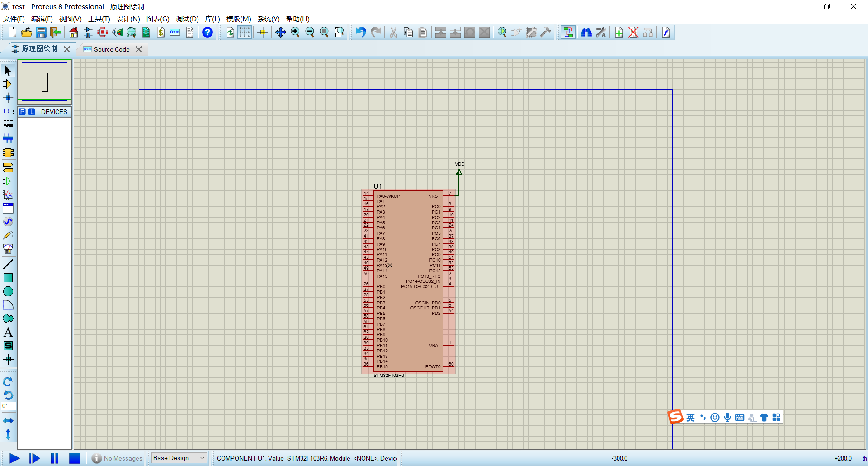Image resolution: width=868 pixels, height=466 pixels.
Task: Select the Junction dot tool
Action: pyautogui.click(x=8, y=98)
